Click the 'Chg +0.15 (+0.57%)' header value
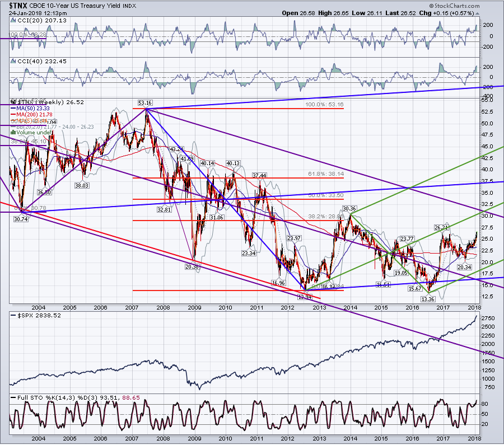 [446, 13]
